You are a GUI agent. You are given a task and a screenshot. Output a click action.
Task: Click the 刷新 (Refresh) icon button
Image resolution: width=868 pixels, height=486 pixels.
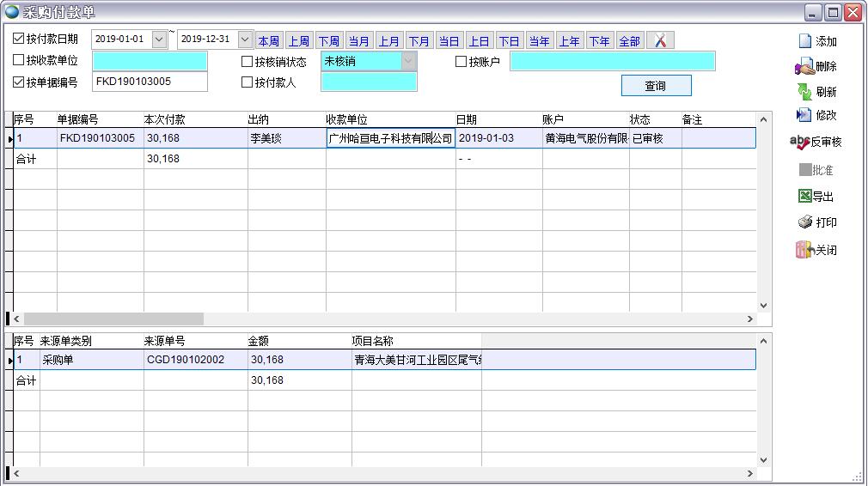click(805, 92)
